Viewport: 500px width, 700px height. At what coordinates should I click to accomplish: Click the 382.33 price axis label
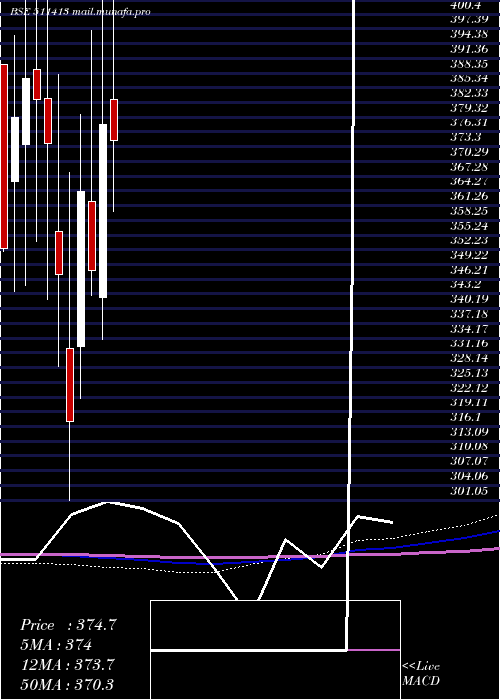point(468,93)
